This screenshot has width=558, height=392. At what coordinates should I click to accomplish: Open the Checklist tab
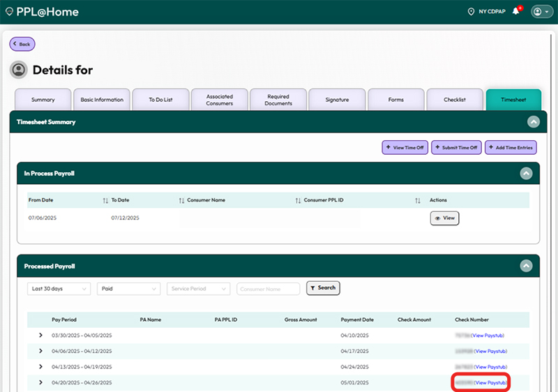(455, 100)
